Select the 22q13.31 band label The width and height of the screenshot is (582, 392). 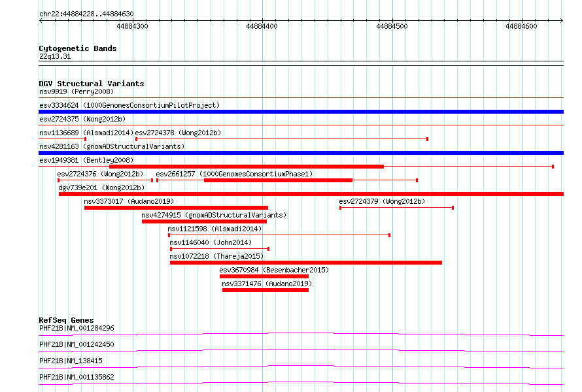(x=55, y=56)
